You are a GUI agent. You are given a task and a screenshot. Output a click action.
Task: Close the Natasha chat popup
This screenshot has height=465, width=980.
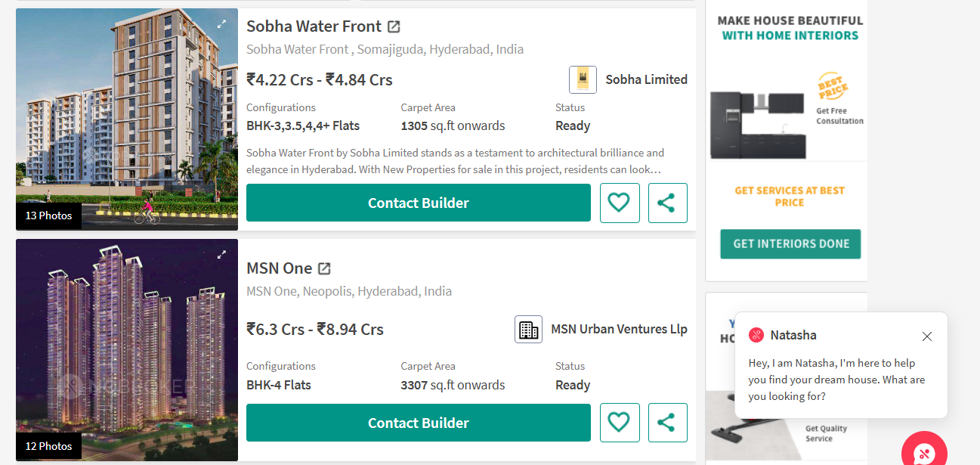click(x=927, y=336)
